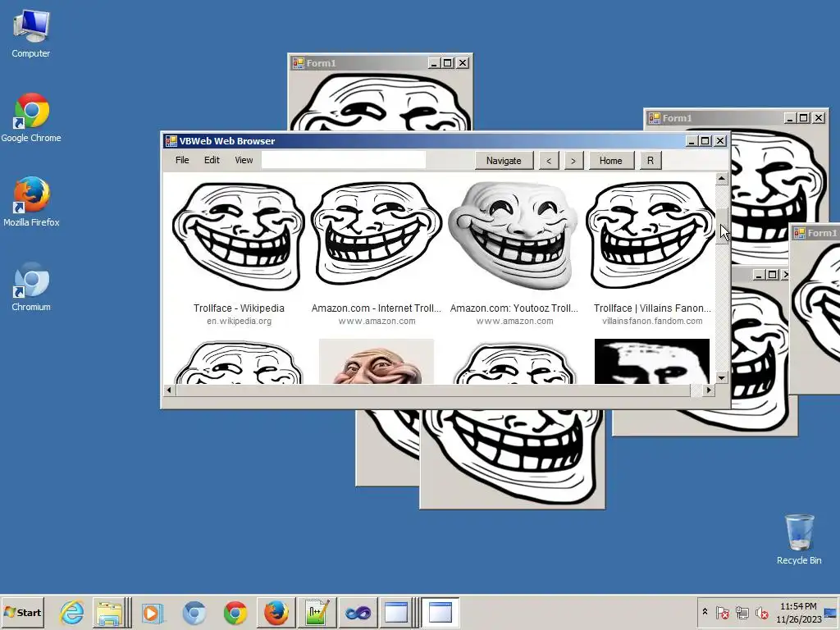Minimize the VBWeb Web Browser window
Image resolution: width=840 pixels, height=630 pixels.
click(692, 141)
